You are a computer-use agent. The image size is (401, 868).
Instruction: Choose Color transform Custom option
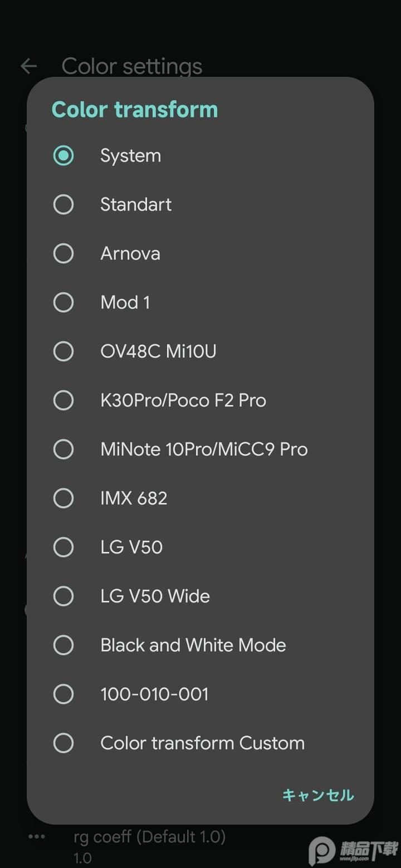(x=63, y=743)
